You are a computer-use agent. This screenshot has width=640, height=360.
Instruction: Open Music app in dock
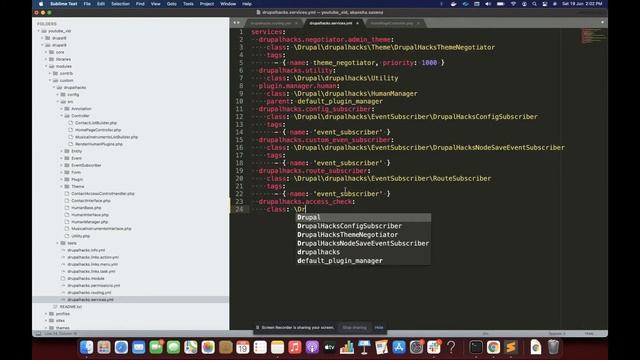tap(295, 347)
